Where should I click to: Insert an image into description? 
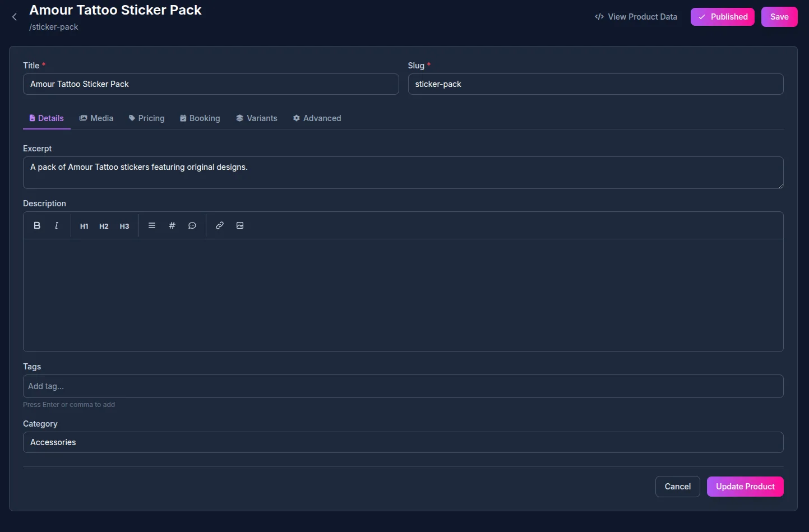pos(240,225)
